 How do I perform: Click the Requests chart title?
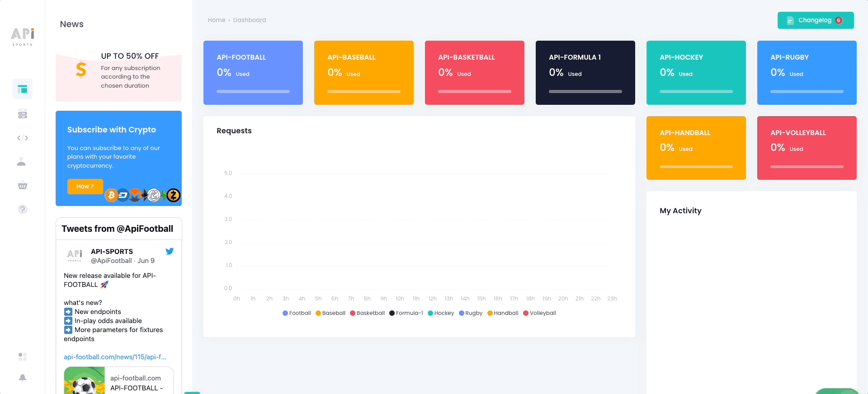pyautogui.click(x=234, y=131)
